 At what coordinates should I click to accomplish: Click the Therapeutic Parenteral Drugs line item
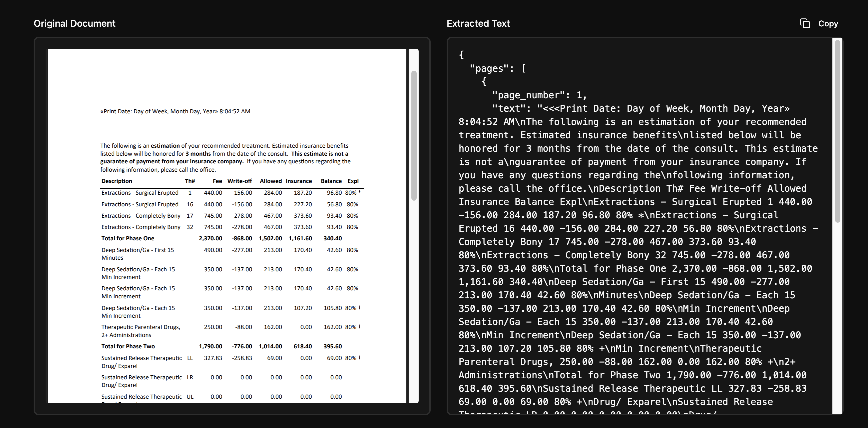(x=141, y=327)
